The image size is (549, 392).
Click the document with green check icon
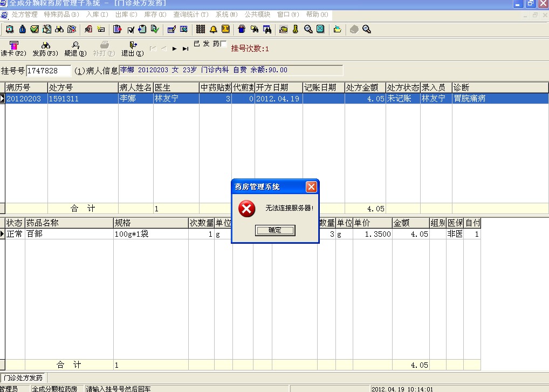(x=155, y=30)
